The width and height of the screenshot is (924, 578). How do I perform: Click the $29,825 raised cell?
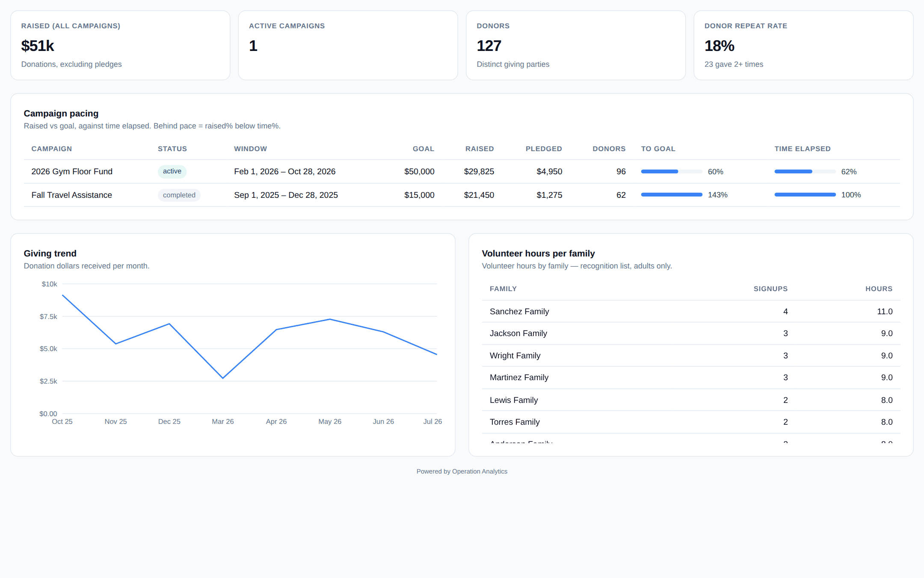click(x=479, y=172)
